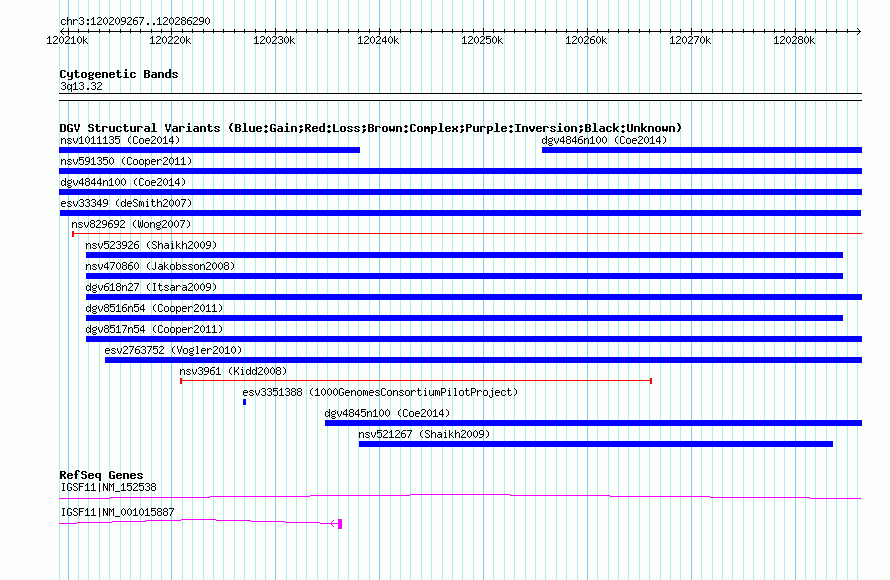The width and height of the screenshot is (890, 580).
Task: Click the Cytogenetic Bands track heading
Action: coord(119,74)
